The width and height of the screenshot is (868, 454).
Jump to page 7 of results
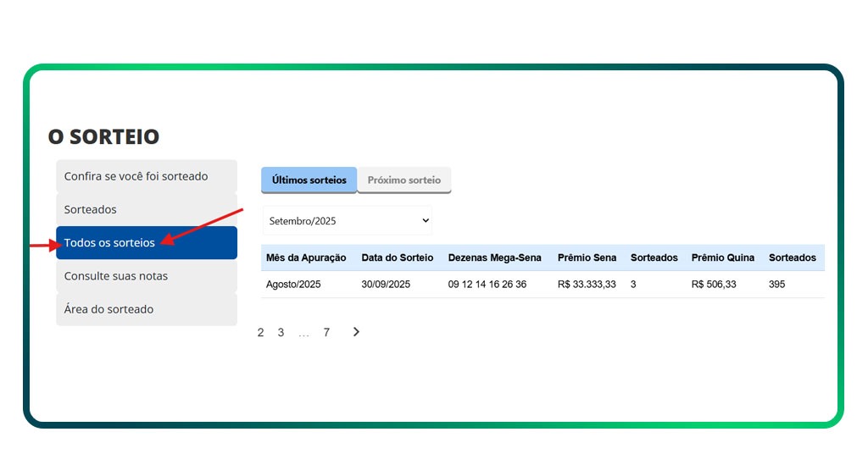pos(326,333)
